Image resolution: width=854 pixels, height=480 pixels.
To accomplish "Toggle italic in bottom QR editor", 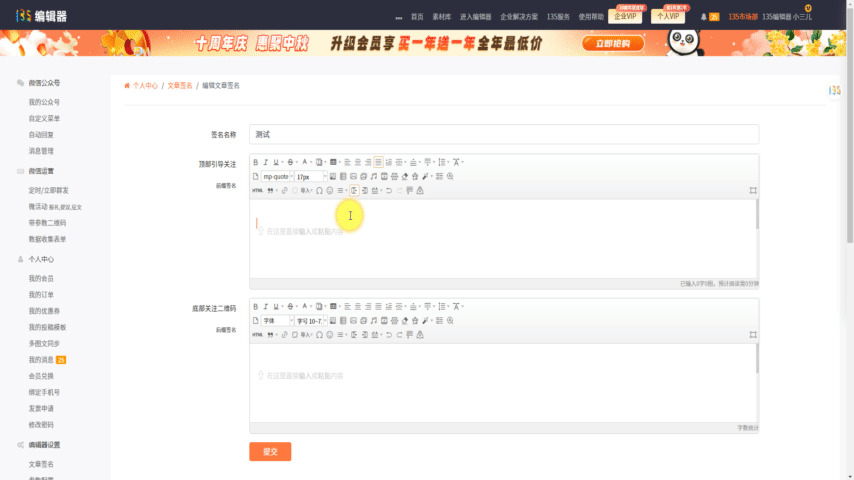I will [x=266, y=307].
